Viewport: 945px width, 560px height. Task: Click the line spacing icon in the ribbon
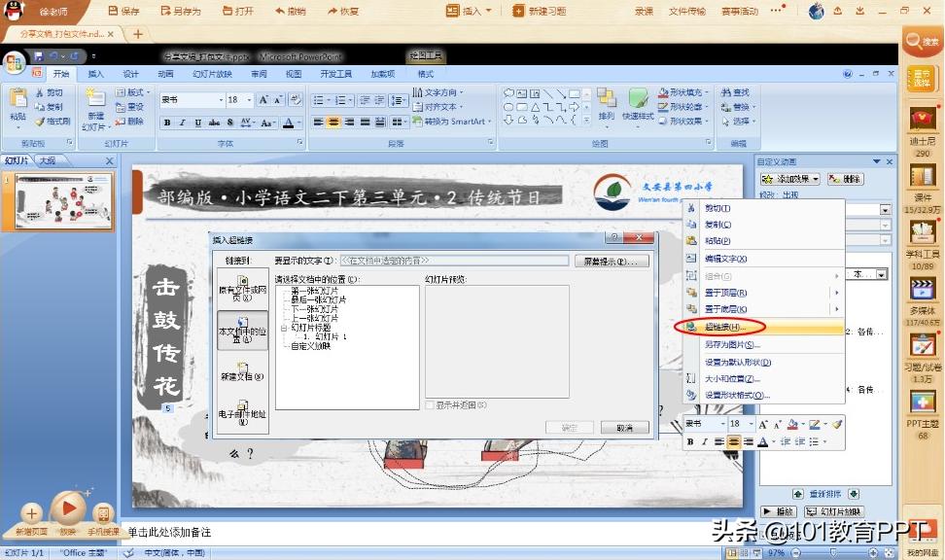(x=398, y=100)
